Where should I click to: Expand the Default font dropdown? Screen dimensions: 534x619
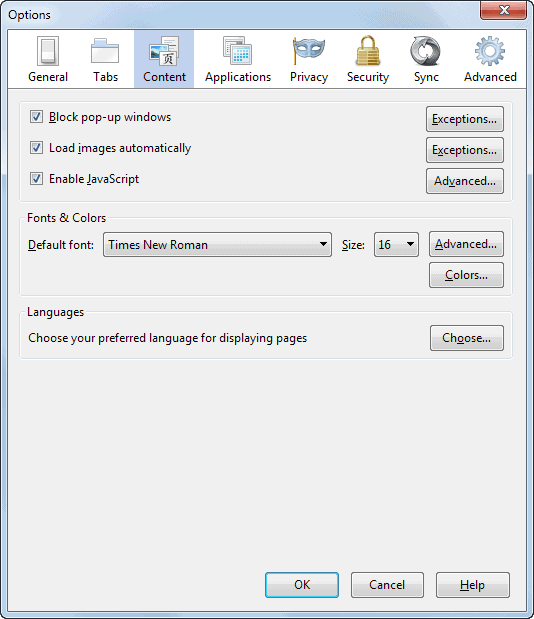(x=217, y=244)
